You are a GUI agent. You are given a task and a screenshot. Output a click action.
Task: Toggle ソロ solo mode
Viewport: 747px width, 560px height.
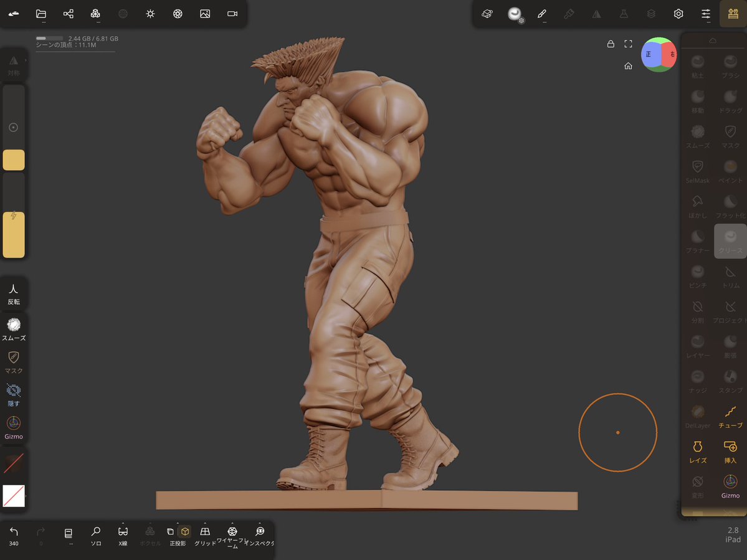pos(96,536)
